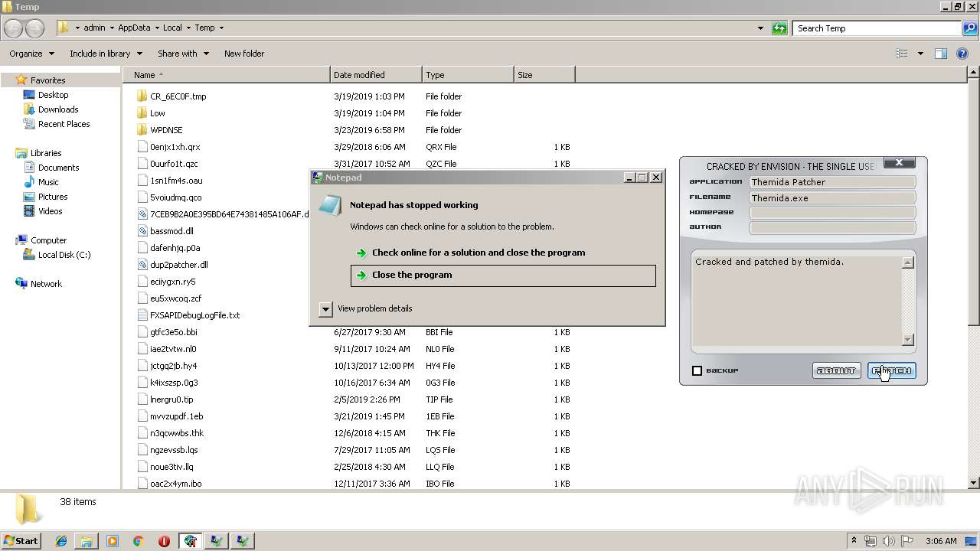The width and height of the screenshot is (980, 551).
Task: Open Share with dropdown
Action: [x=182, y=54]
